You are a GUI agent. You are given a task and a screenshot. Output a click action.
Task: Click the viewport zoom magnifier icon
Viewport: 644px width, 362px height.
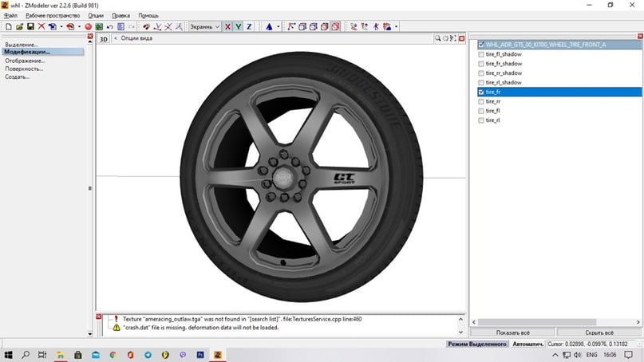coord(438,38)
